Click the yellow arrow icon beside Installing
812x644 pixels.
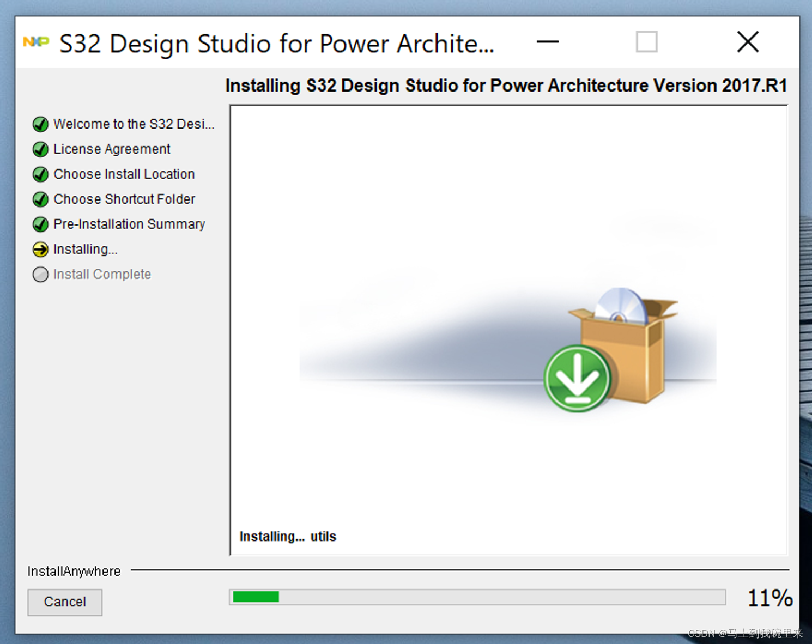pos(40,250)
